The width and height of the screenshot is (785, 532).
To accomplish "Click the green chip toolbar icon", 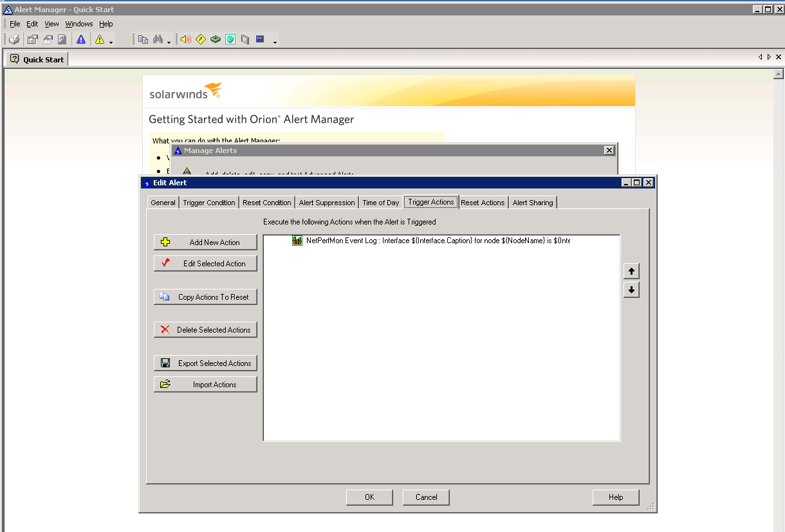I will coord(216,39).
